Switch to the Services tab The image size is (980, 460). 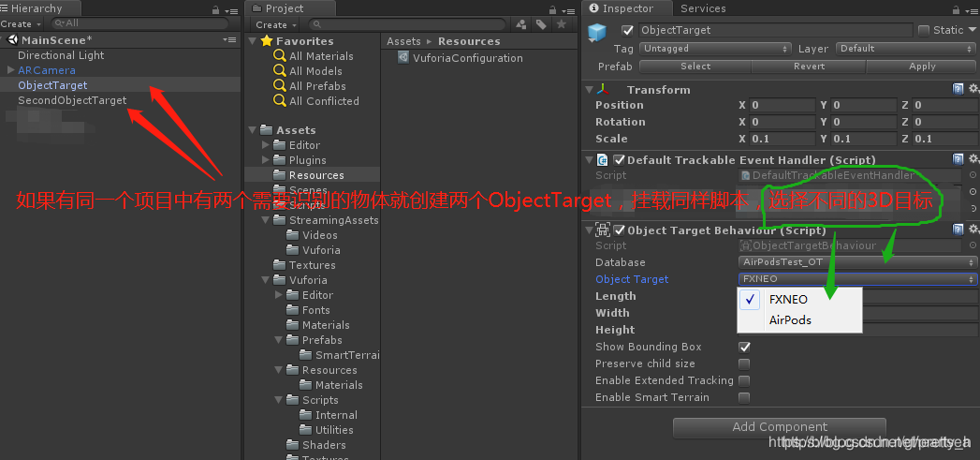(703, 8)
